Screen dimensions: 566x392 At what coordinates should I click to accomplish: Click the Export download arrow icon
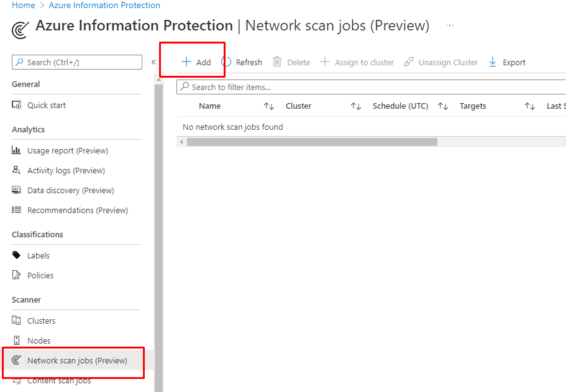[493, 62]
